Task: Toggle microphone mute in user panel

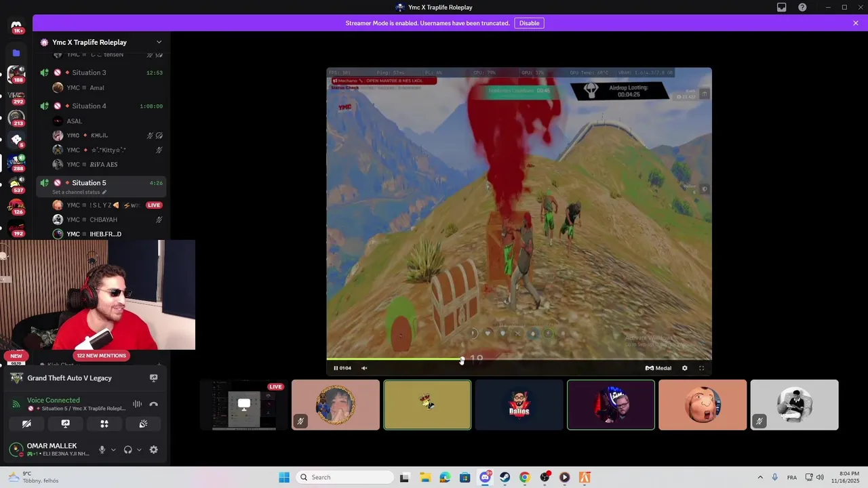Action: coord(102,449)
